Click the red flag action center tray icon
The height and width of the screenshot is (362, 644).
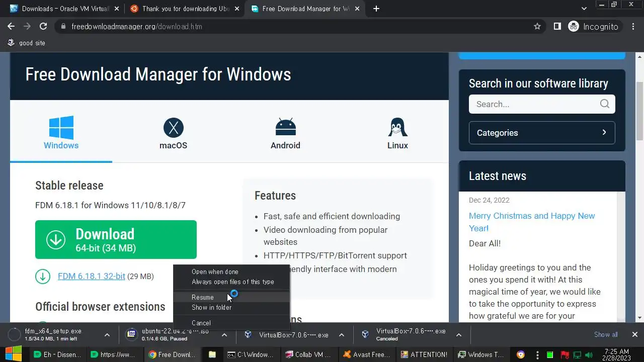point(565,355)
